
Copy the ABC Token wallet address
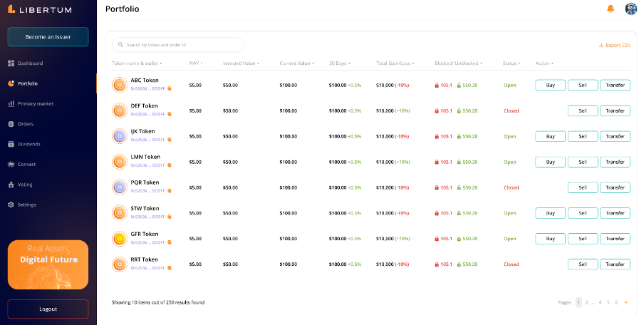tap(169, 88)
